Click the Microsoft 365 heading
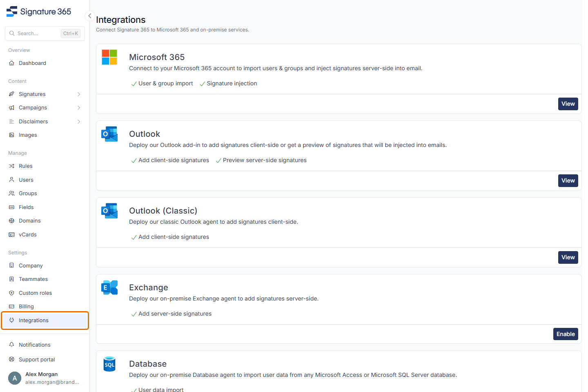Screen dimensions: 588x392 [157, 57]
